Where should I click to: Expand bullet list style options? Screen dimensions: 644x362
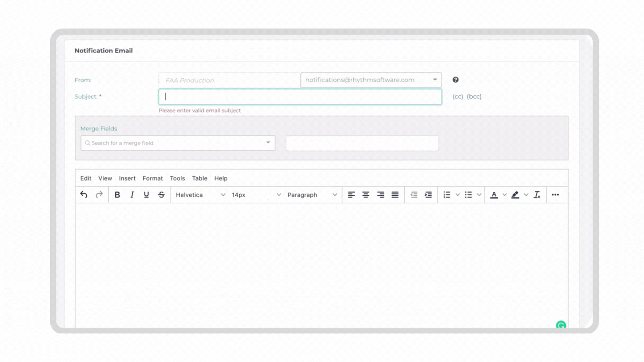(479, 195)
